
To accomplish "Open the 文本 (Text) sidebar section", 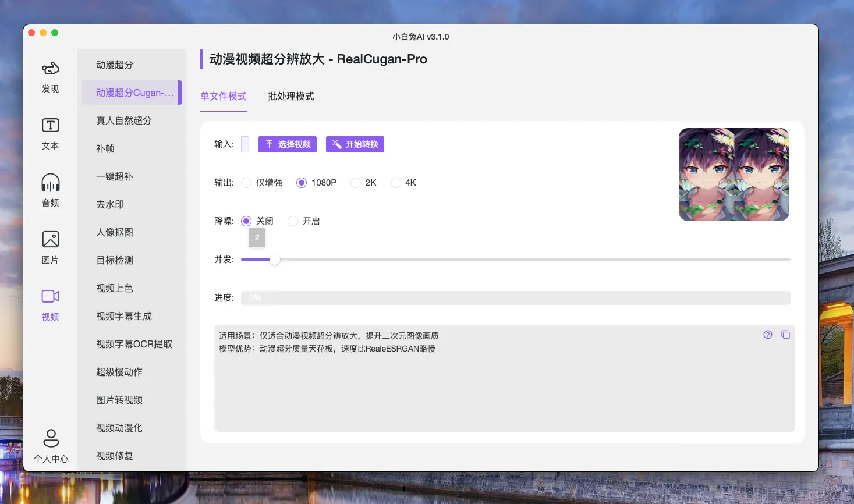I will tap(50, 134).
